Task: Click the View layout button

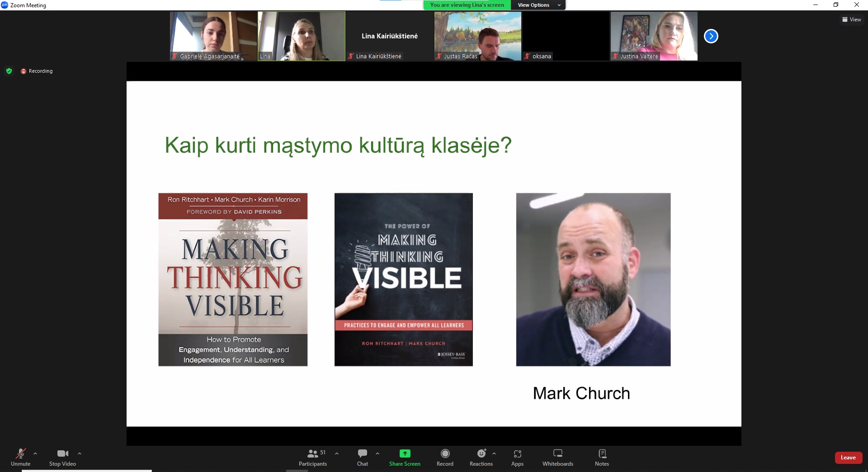Action: tap(851, 19)
